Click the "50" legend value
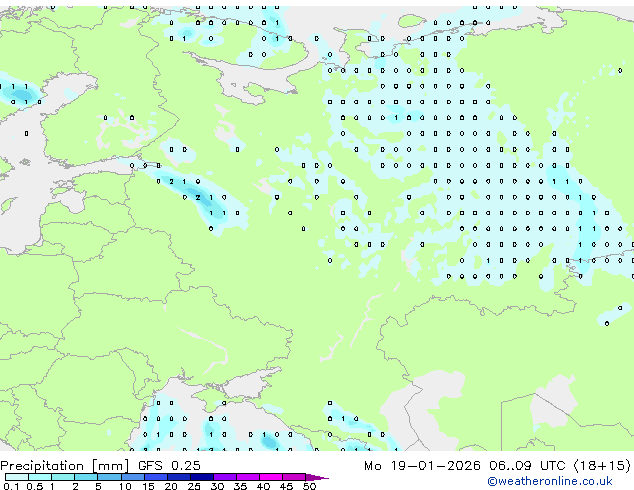This screenshot has width=634, height=490. (x=309, y=486)
